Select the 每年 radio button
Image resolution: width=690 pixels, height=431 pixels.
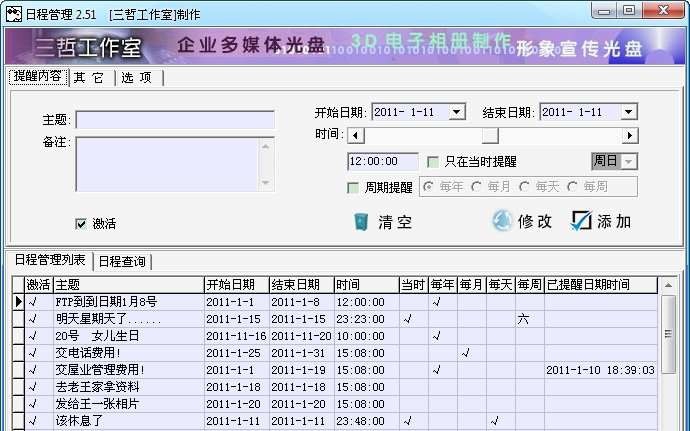(x=428, y=187)
